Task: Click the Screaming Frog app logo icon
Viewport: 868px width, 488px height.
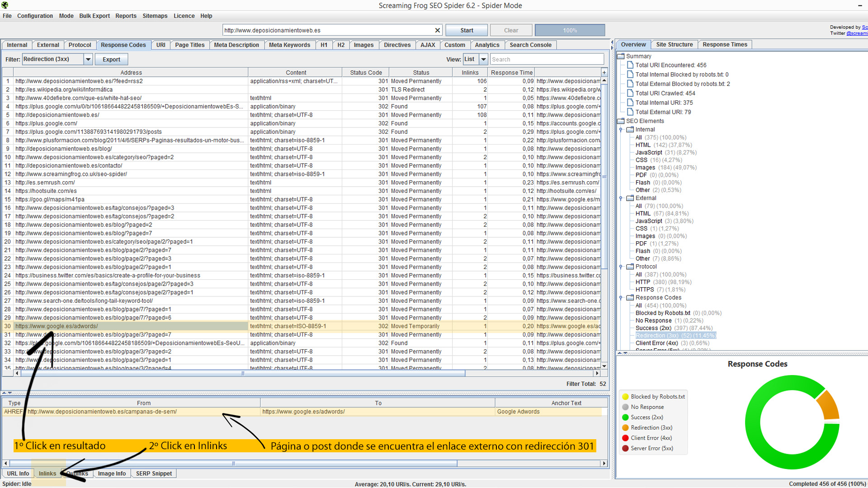Action: tap(5, 5)
